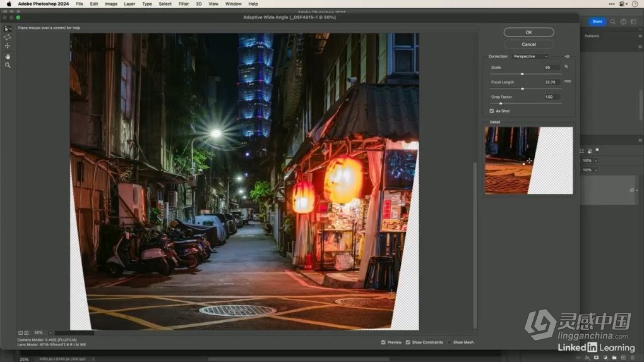This screenshot has height=362, width=644.
Task: Enable the Show Mesh checkbox
Action: pyautogui.click(x=449, y=342)
